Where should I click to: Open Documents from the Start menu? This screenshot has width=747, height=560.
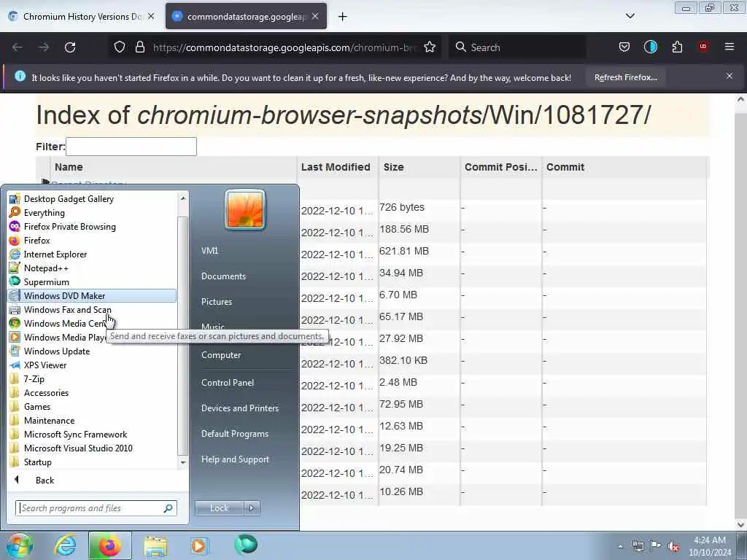(x=223, y=276)
